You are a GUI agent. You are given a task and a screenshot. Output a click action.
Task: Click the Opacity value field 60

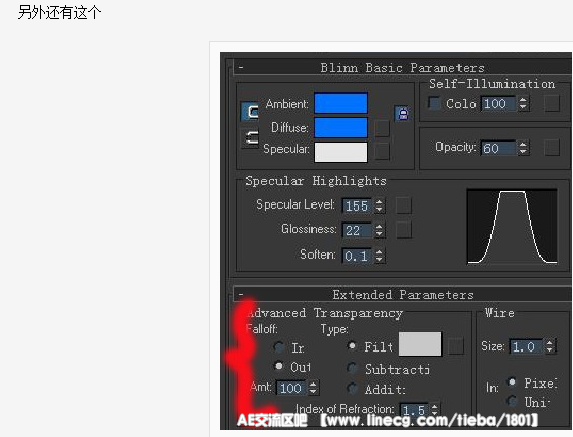click(x=499, y=148)
